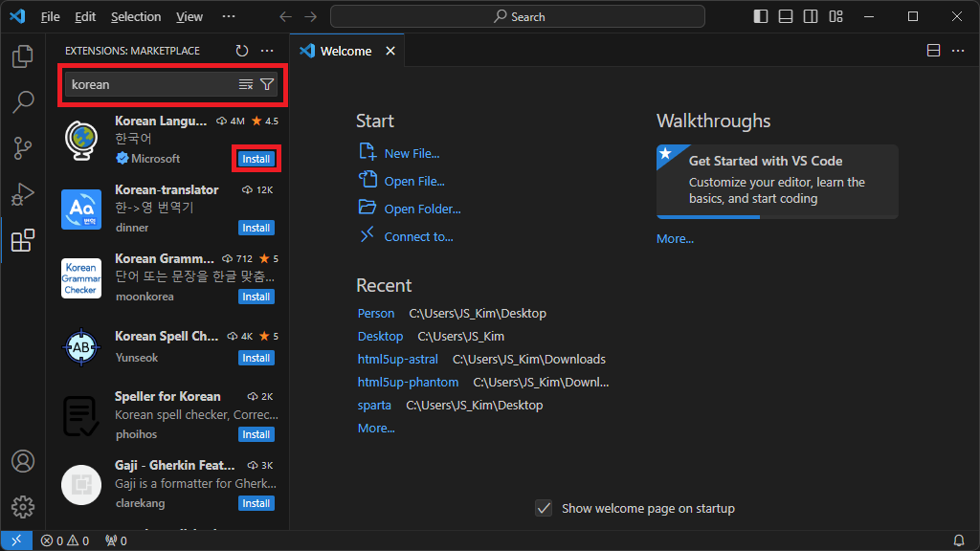This screenshot has height=551, width=980.
Task: Open the forwarded ports status item
Action: pos(116,541)
